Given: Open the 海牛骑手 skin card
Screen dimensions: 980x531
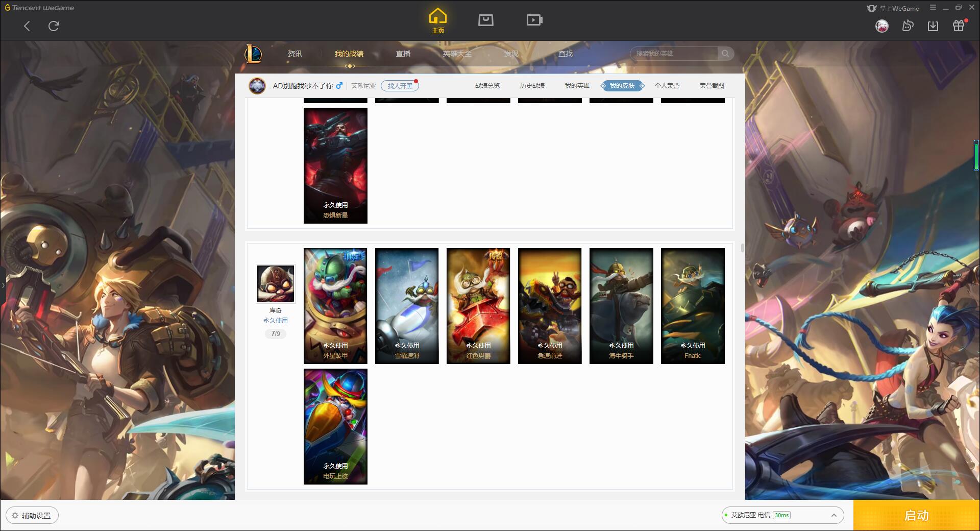Looking at the screenshot, I should click(x=621, y=306).
